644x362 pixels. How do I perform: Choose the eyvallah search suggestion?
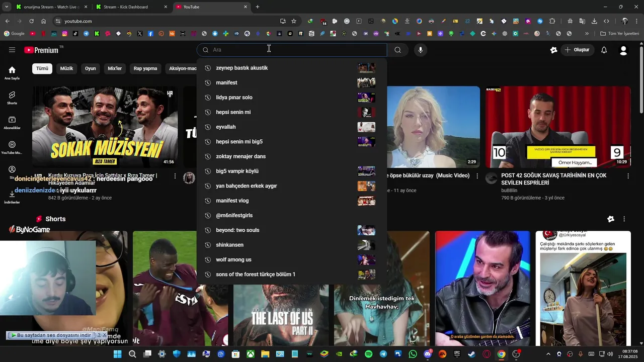[x=292, y=127]
